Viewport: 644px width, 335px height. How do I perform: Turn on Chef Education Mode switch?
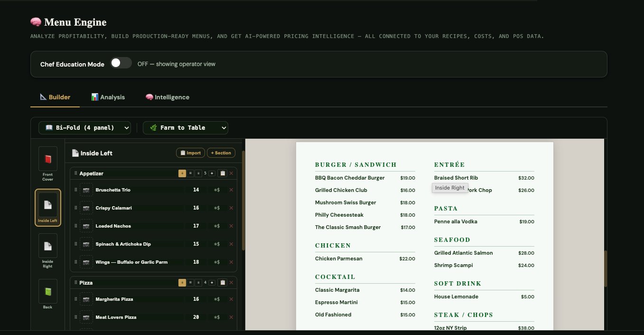pyautogui.click(x=121, y=63)
